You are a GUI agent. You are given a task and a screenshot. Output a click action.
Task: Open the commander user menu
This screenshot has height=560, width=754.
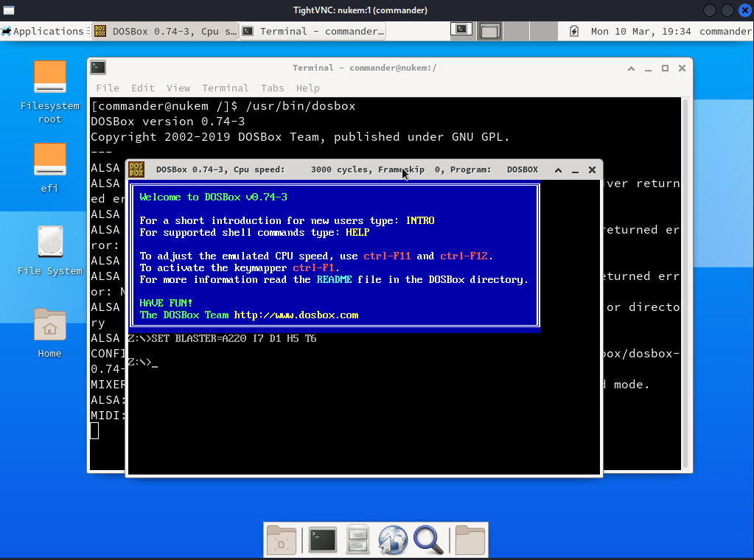click(x=725, y=31)
